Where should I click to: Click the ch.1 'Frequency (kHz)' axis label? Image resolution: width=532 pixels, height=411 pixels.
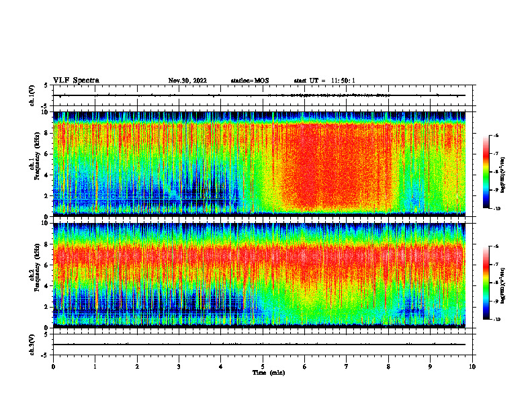[37, 156]
